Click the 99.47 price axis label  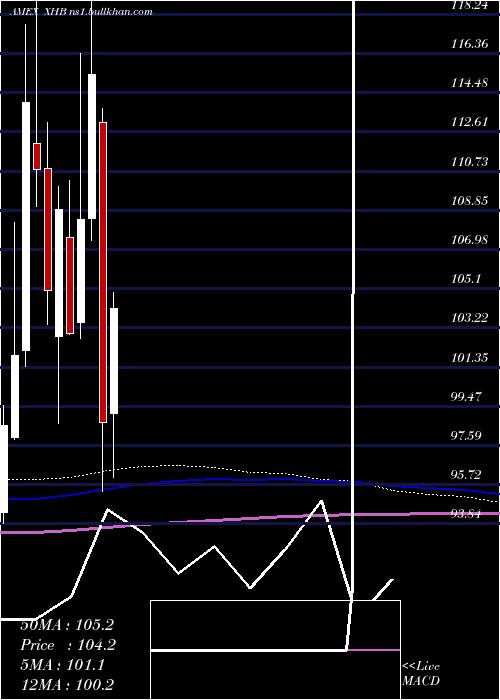coord(467,396)
